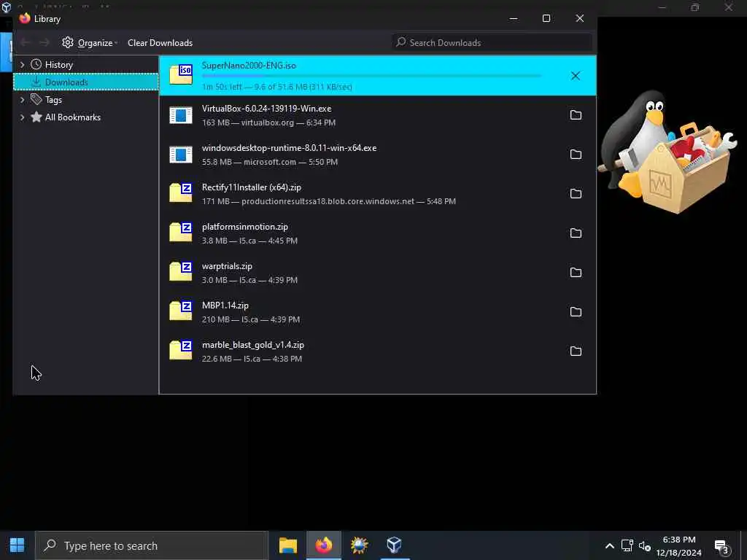Screen dimensions: 747x560
Task: Open File Explorer from the taskbar
Action: 288,545
